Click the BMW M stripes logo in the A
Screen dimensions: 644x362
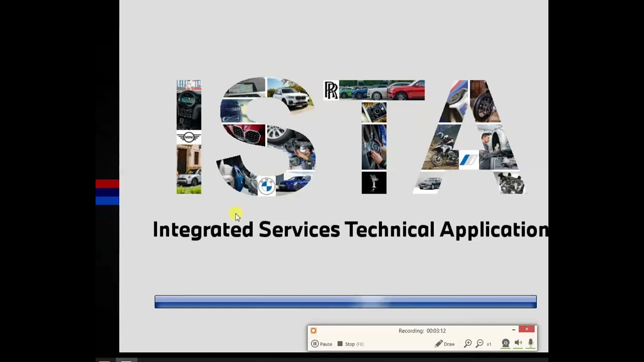pyautogui.click(x=468, y=160)
